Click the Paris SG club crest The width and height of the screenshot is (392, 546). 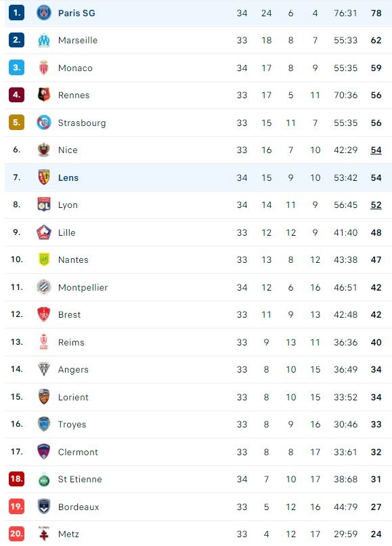click(x=44, y=13)
